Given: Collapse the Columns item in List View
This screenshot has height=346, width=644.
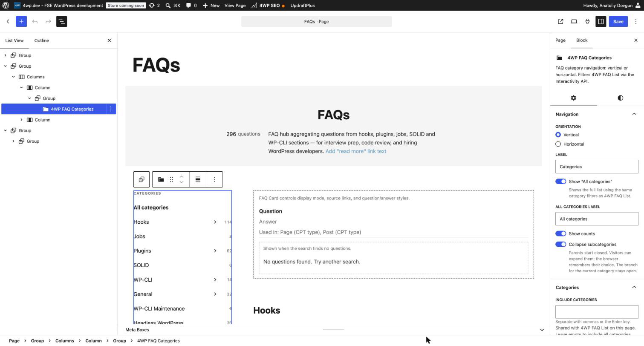Looking at the screenshot, I should click(13, 77).
